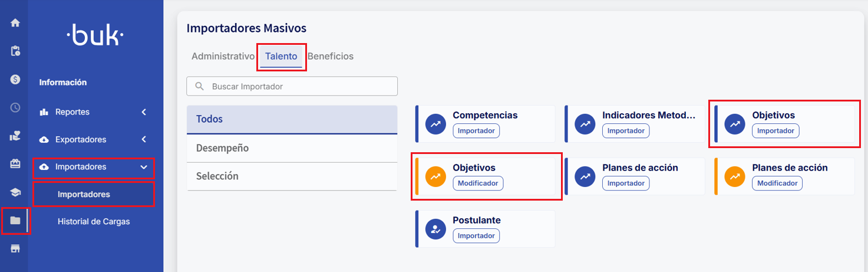Open the clipboard icon below home
The width and height of the screenshot is (868, 272).
[15, 51]
